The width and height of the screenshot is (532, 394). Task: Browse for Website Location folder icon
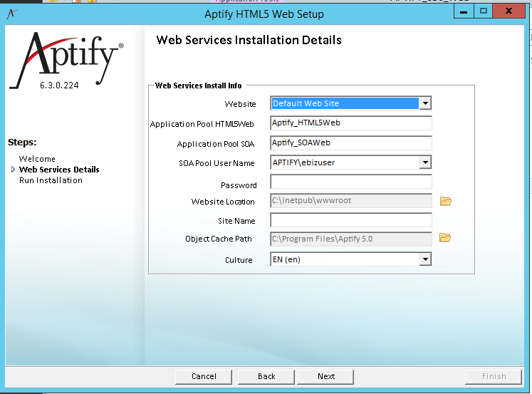[x=446, y=201]
